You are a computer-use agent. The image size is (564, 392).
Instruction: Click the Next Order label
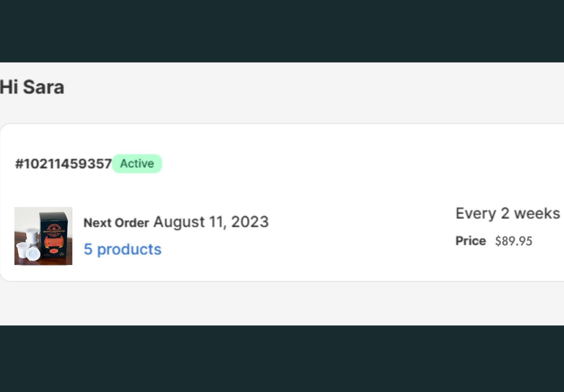click(116, 223)
